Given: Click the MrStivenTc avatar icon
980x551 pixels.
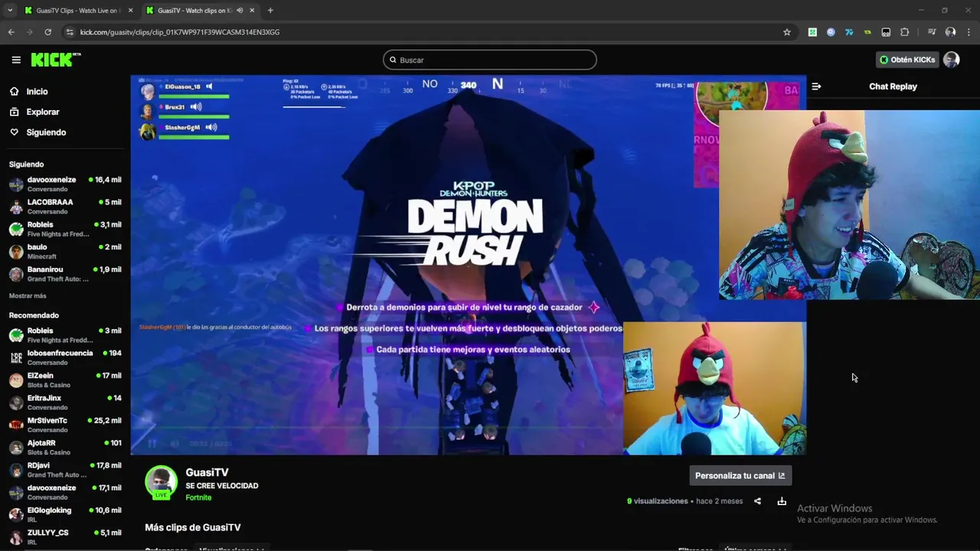Looking at the screenshot, I should (16, 425).
